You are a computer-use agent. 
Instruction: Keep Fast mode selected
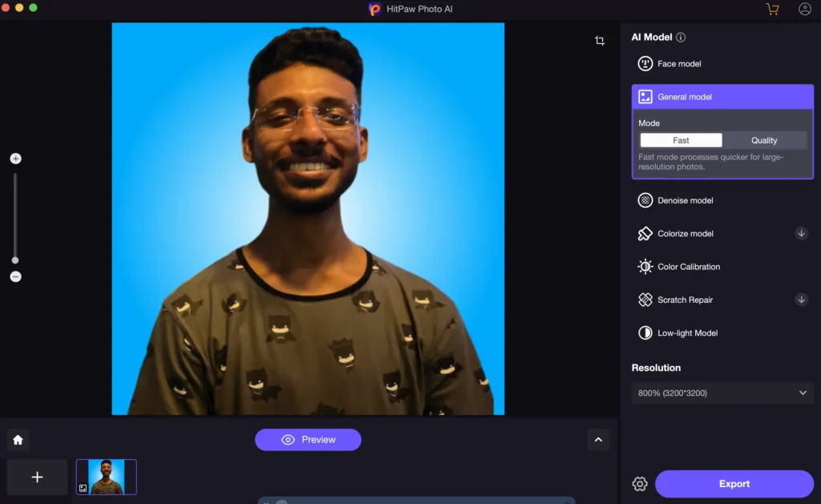point(681,139)
